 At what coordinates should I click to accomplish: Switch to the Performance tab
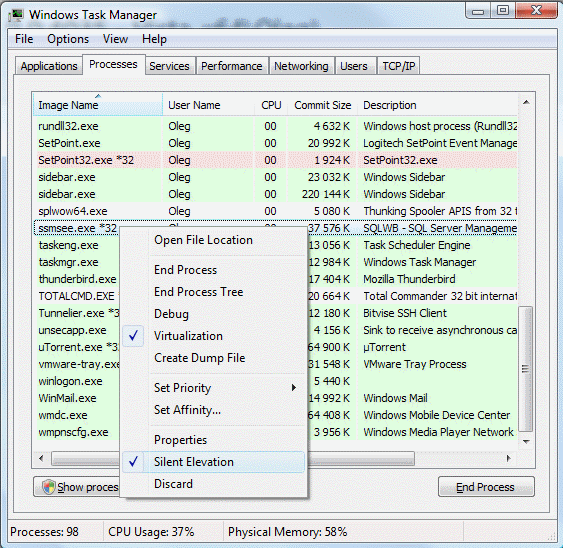pos(232,66)
